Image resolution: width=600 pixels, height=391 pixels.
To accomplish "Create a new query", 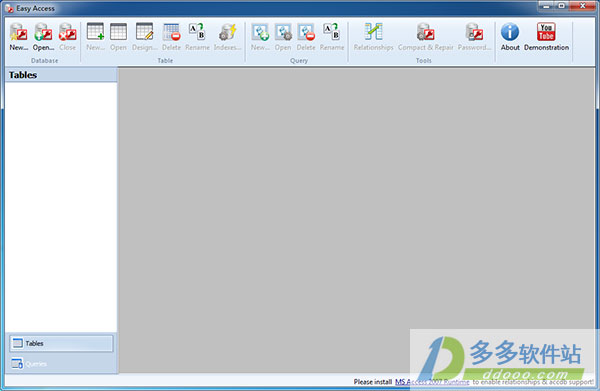I will [260, 37].
